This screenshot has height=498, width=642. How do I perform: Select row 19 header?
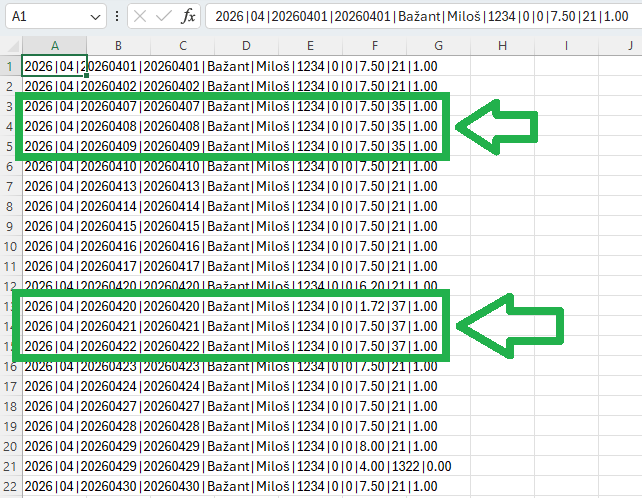(x=11, y=427)
